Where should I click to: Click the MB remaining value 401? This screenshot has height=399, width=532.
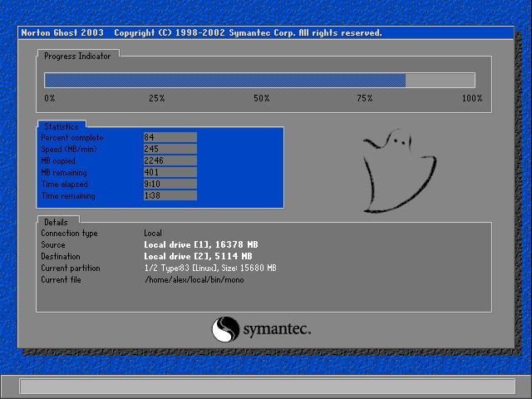coord(170,172)
